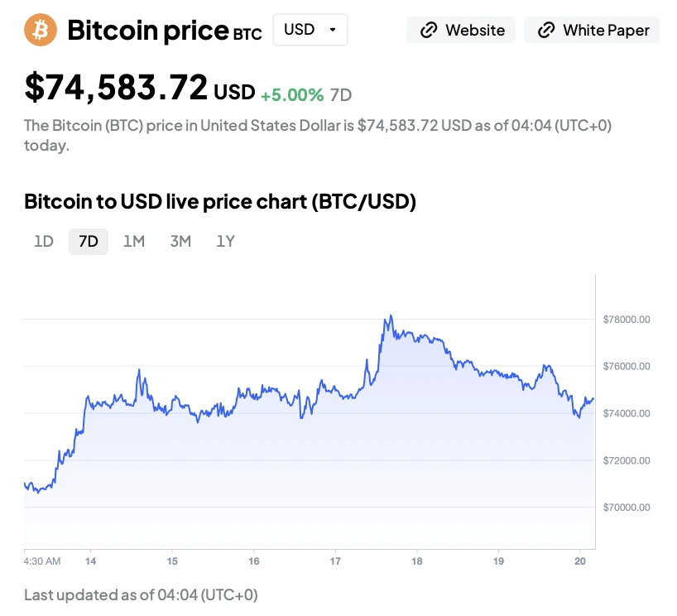Viewport: 677px width, 616px height.
Task: Click the $74,583.72 price heading
Action: coord(116,88)
